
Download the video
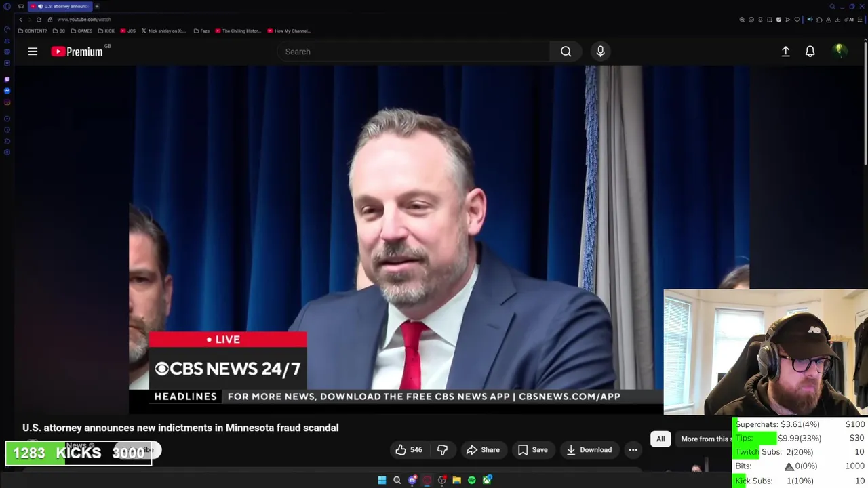pos(589,450)
